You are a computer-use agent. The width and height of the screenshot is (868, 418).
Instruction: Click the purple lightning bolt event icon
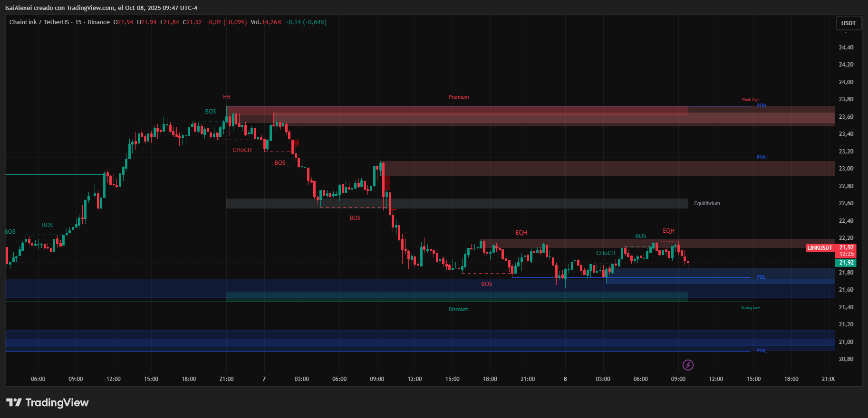coord(688,365)
